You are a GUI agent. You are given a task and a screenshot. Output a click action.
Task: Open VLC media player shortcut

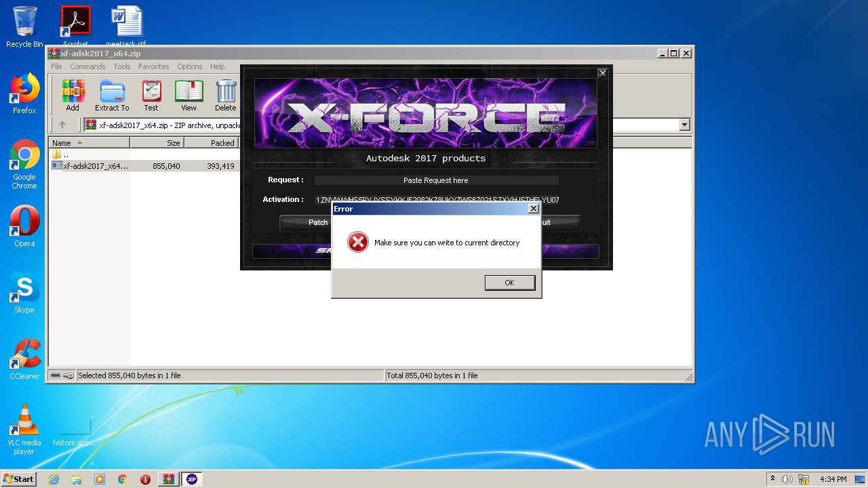pos(24,430)
